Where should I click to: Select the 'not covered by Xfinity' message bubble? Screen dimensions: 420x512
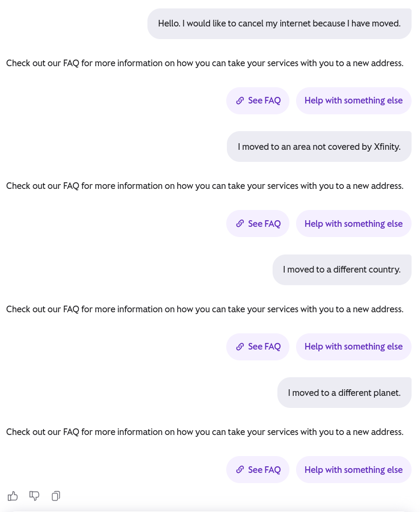coord(319,147)
